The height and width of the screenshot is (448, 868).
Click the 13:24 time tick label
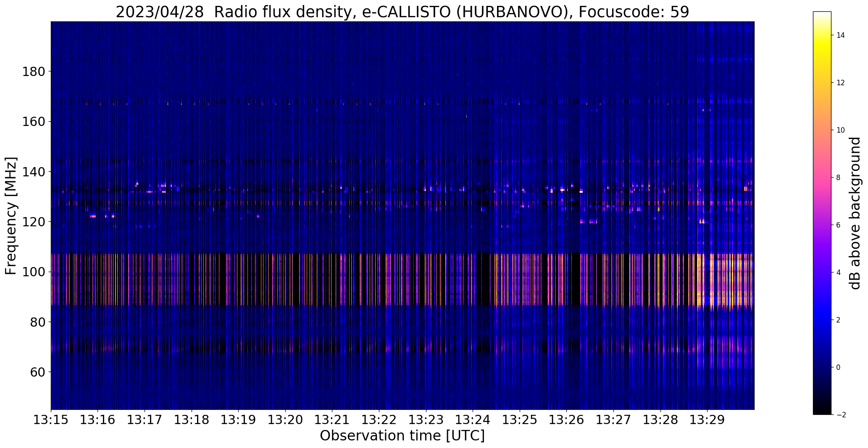(473, 420)
